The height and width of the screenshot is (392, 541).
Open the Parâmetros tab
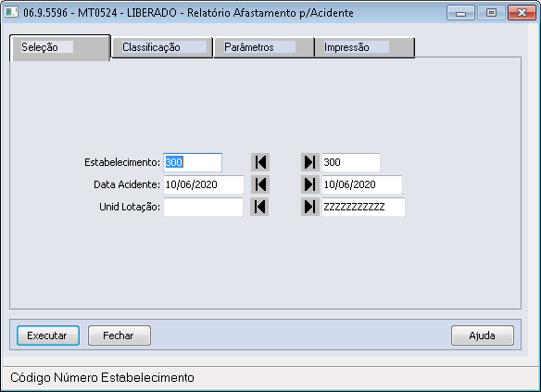264,47
